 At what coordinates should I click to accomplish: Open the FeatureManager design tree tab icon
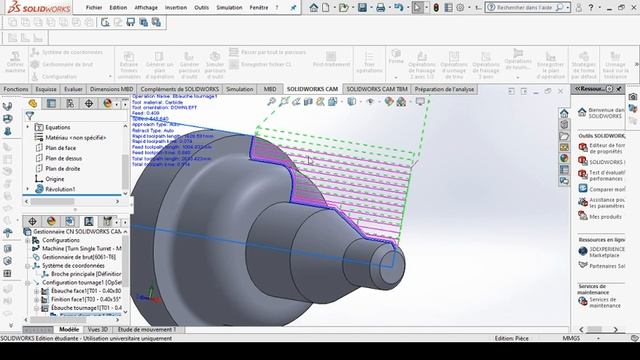pos(33,104)
